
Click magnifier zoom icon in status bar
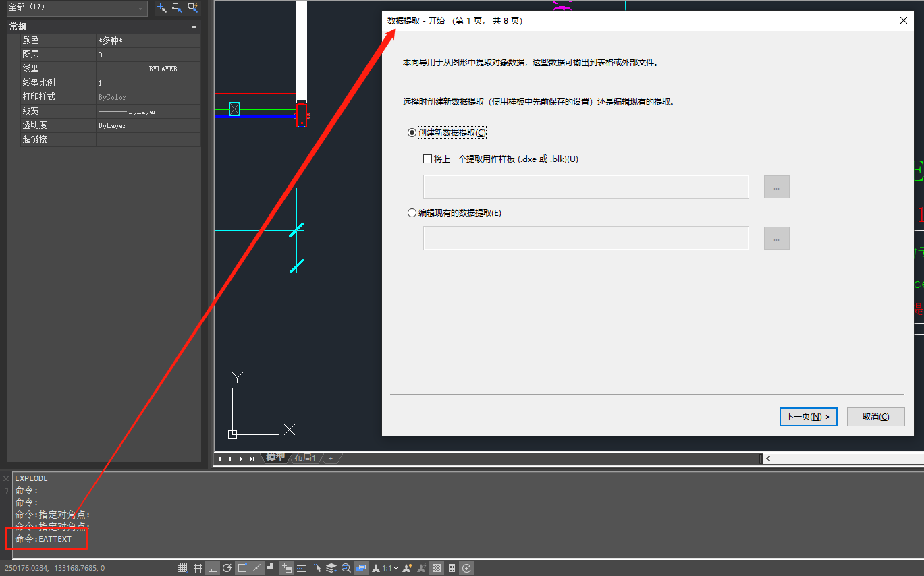click(346, 568)
